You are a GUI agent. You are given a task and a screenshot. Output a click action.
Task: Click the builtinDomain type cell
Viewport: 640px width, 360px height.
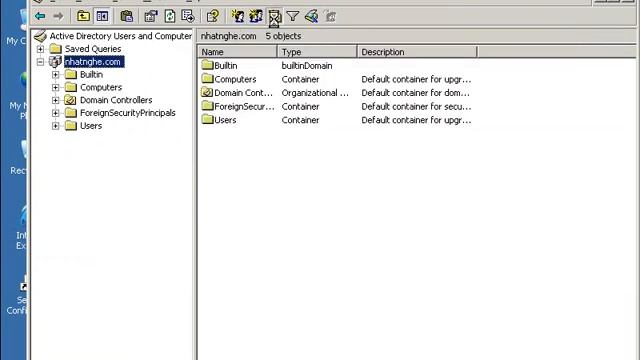point(307,66)
